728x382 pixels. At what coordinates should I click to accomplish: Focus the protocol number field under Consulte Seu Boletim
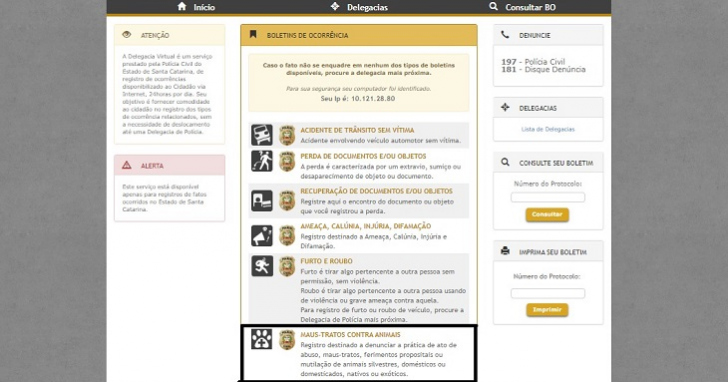(548, 197)
